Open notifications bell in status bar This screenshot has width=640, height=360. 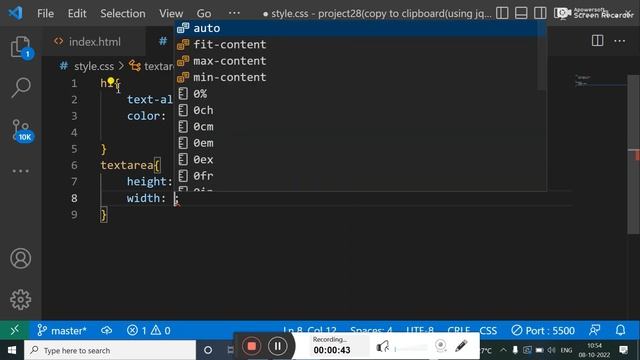620,330
